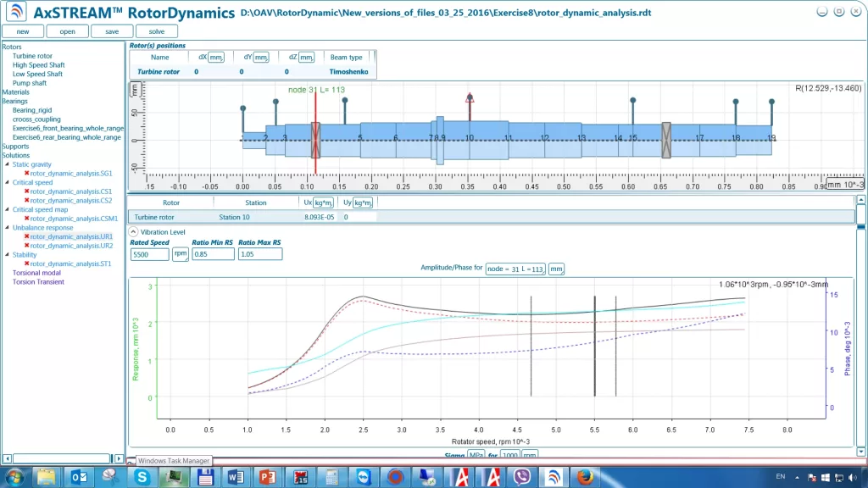The image size is (868, 488).
Task: Open Firefox from taskbar
Action: click(585, 477)
